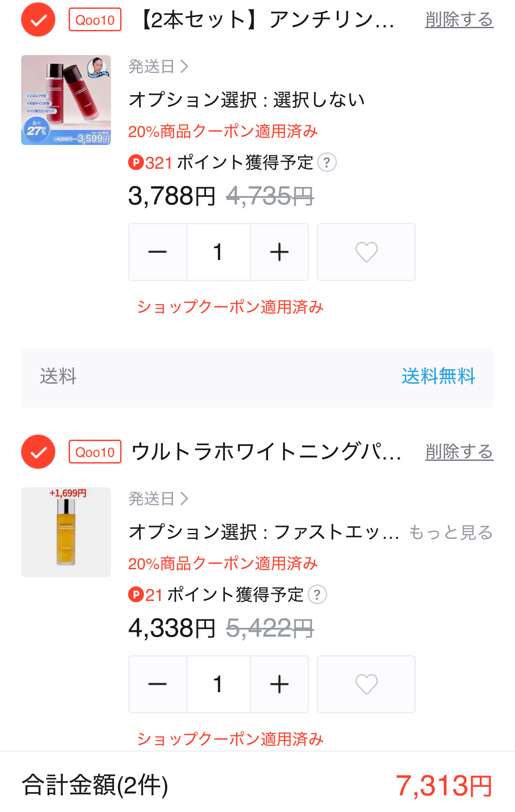Edit quantity field of first product
The image size is (515, 812).
[x=218, y=252]
